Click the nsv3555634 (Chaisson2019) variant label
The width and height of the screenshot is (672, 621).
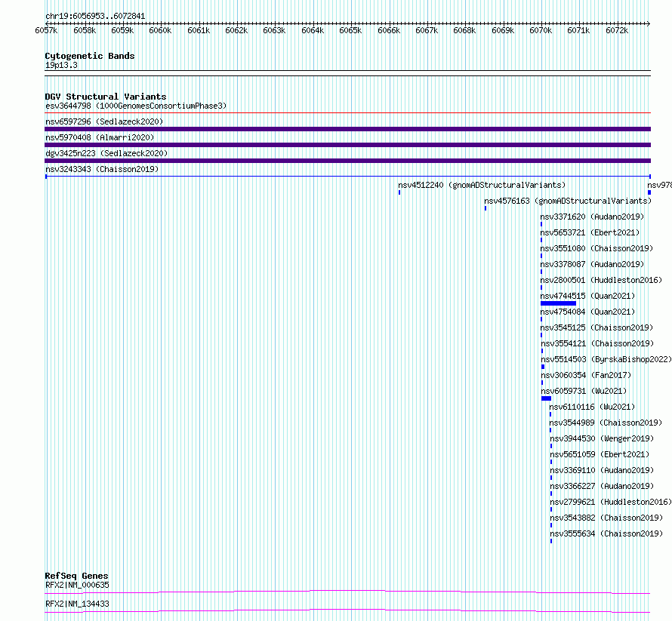pos(606,533)
